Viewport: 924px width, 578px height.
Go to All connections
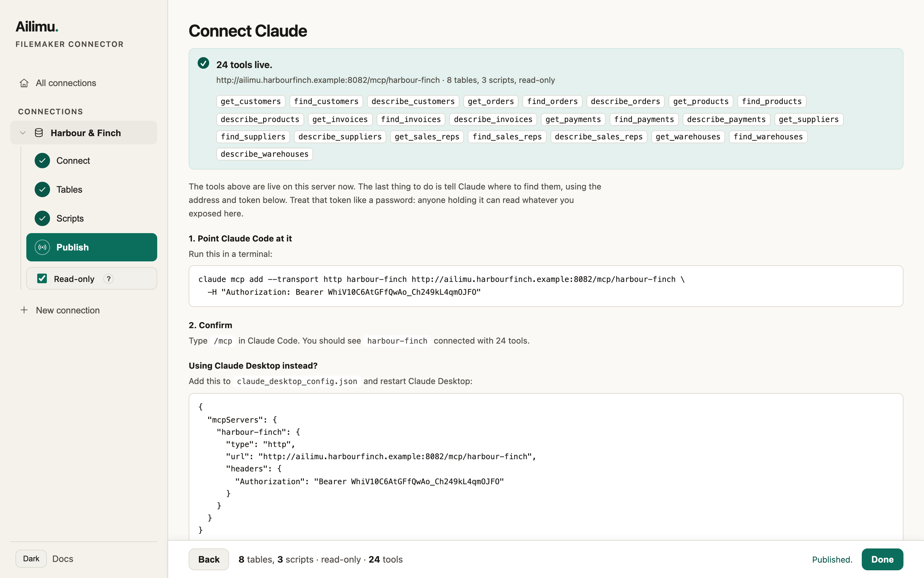[84, 83]
